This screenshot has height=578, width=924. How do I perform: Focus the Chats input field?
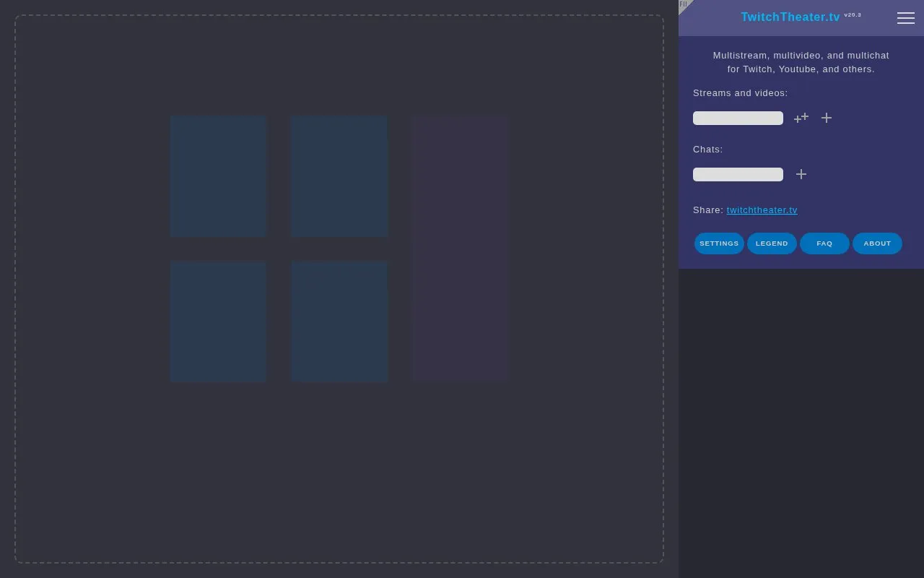pos(738,174)
